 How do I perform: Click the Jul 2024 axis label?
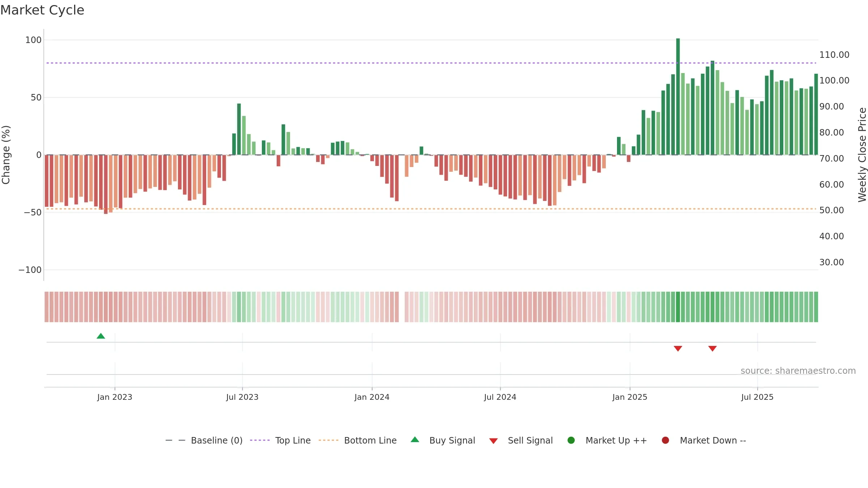(500, 397)
